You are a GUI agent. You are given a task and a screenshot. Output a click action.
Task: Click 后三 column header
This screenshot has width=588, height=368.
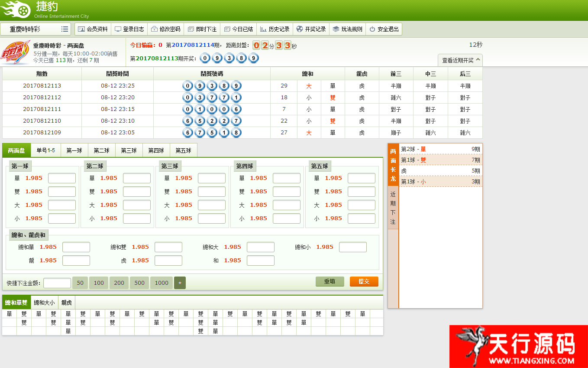[x=465, y=74]
